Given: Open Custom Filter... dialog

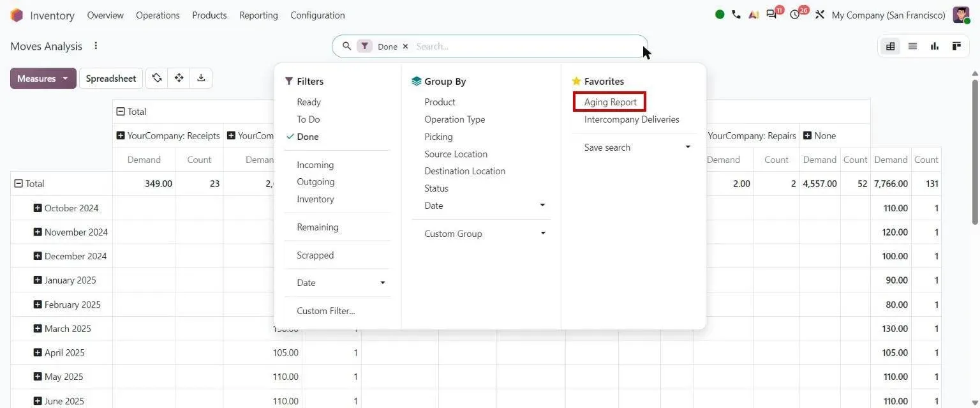Looking at the screenshot, I should [326, 311].
